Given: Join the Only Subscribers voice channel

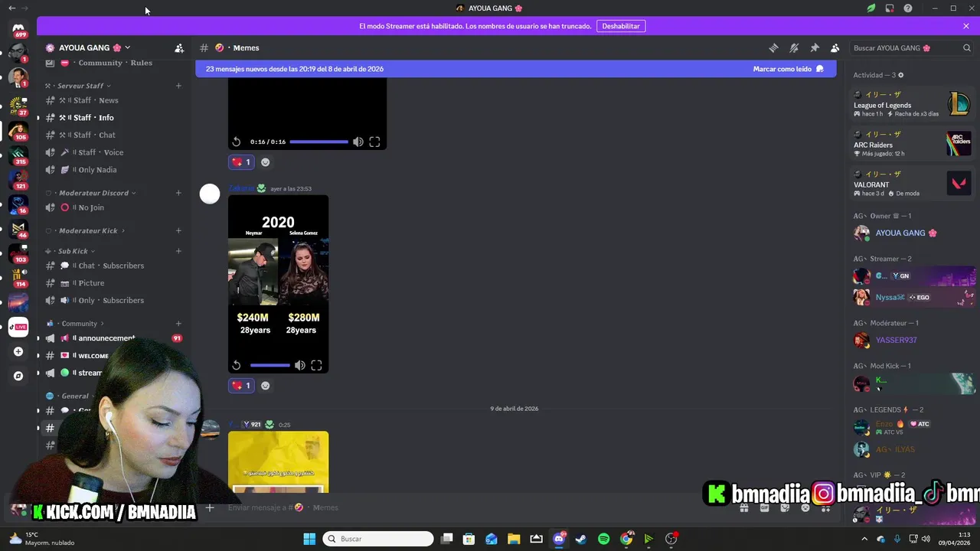Looking at the screenshot, I should tap(115, 300).
